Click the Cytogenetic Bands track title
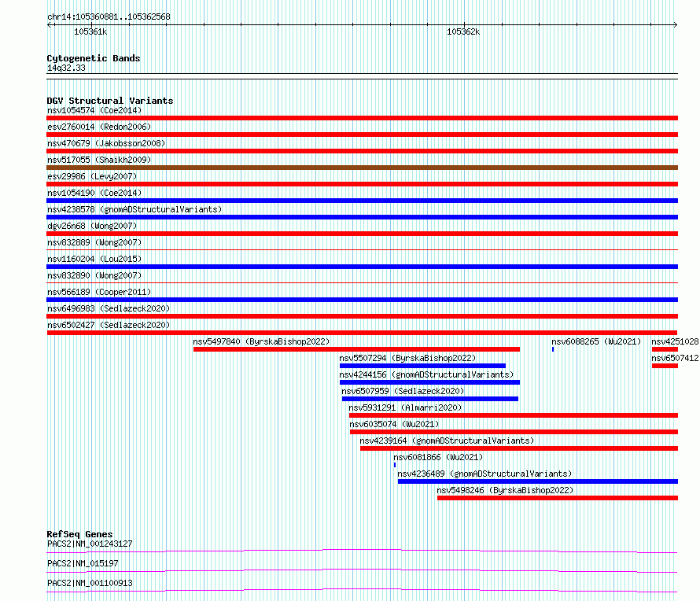The width and height of the screenshot is (700, 601). tap(94, 58)
